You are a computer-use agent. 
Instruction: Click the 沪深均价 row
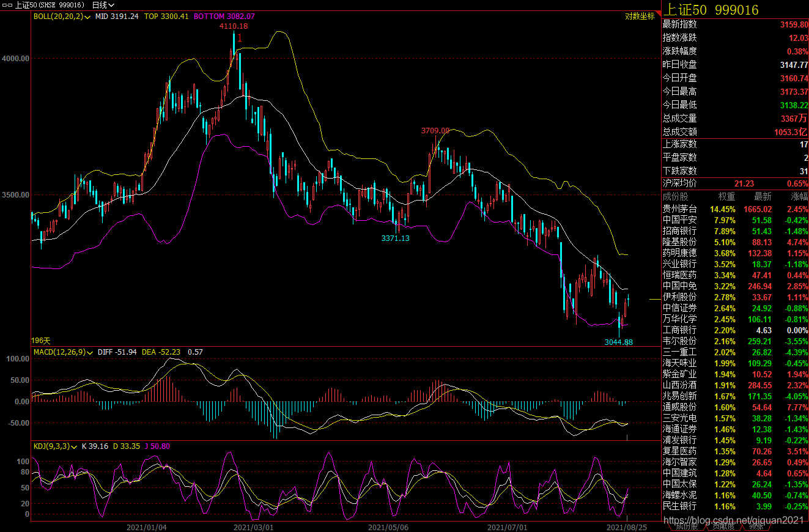click(x=735, y=184)
